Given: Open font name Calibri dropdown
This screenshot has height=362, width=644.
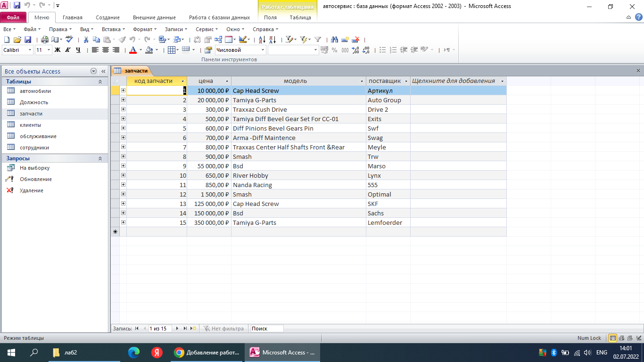Looking at the screenshot, I should click(x=30, y=50).
